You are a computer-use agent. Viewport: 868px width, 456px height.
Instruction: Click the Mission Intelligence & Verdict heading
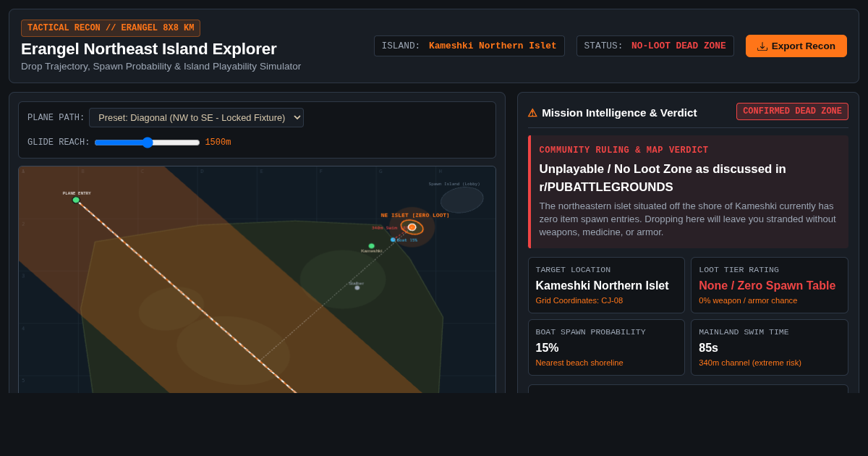pos(619,113)
